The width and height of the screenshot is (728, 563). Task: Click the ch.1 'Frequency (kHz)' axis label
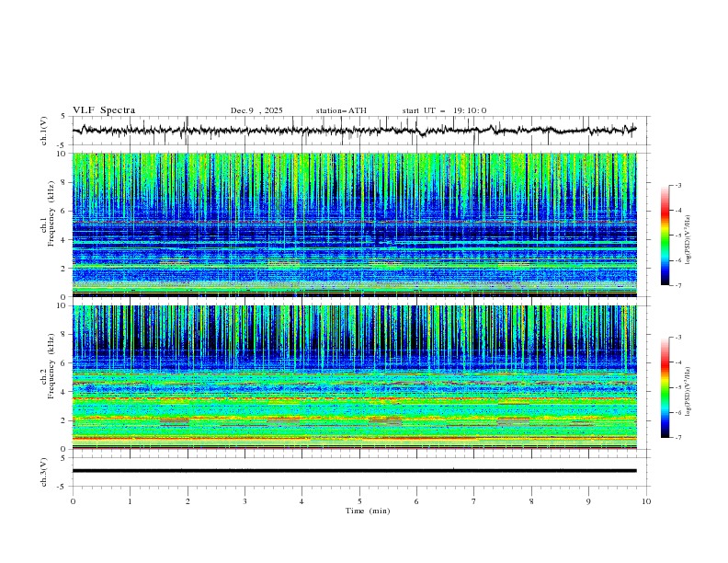coord(51,213)
